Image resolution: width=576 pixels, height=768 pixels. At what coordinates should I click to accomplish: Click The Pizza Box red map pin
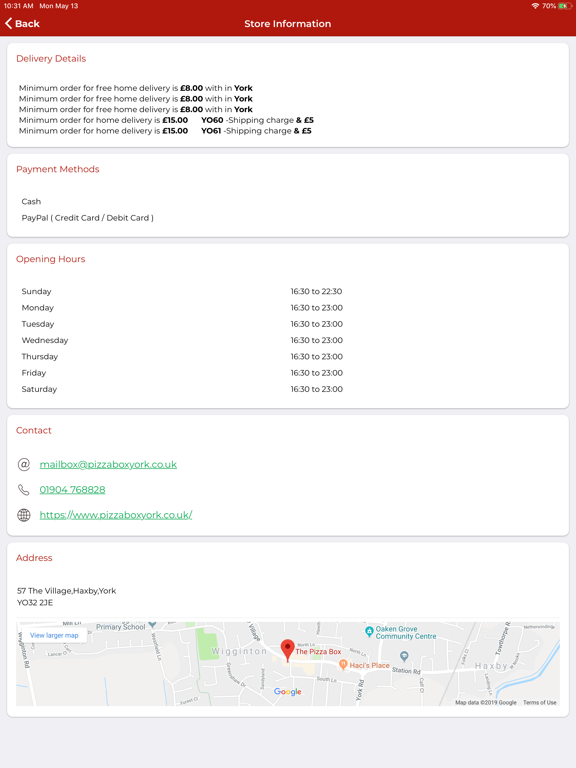click(288, 650)
